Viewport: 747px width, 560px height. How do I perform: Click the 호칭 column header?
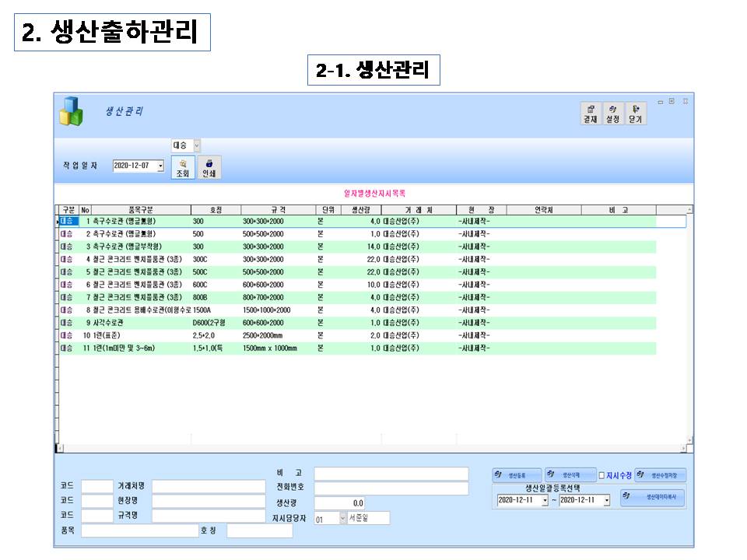pyautogui.click(x=216, y=210)
